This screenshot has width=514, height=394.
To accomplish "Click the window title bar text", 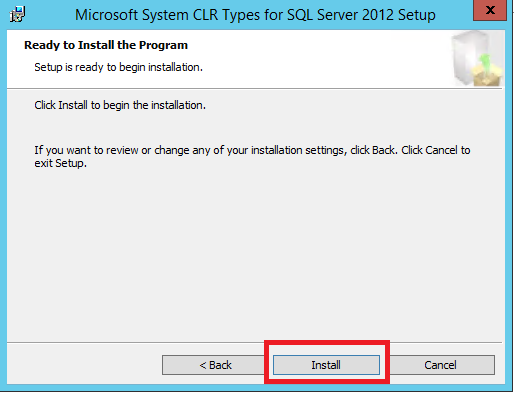I will coord(255,15).
